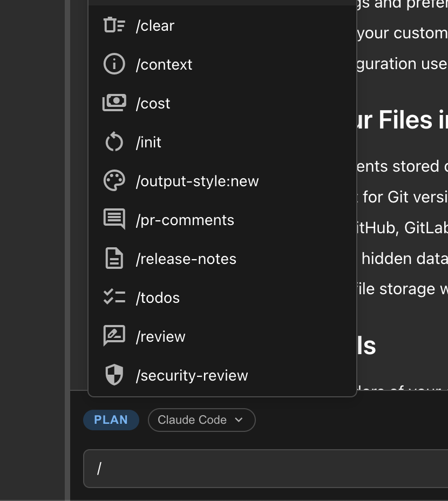448x501 pixels.
Task: Pick the /security-review command label
Action: (x=192, y=376)
